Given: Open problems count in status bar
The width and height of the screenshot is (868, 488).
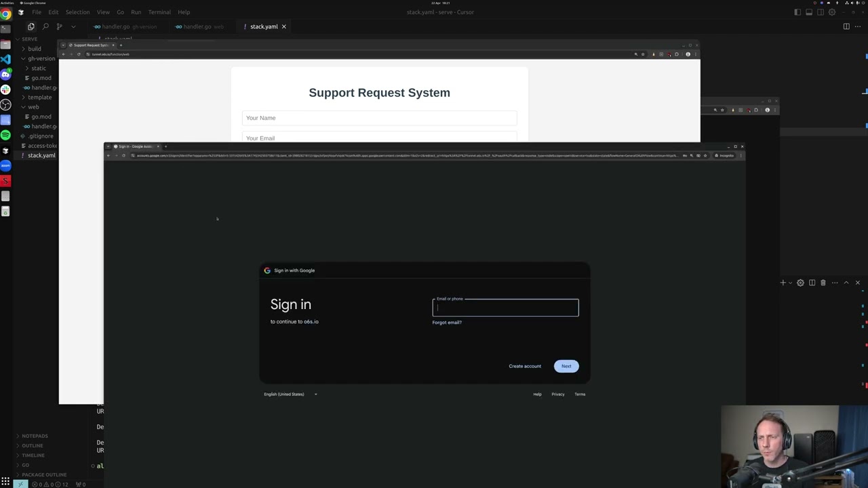Looking at the screenshot, I should tap(51, 484).
